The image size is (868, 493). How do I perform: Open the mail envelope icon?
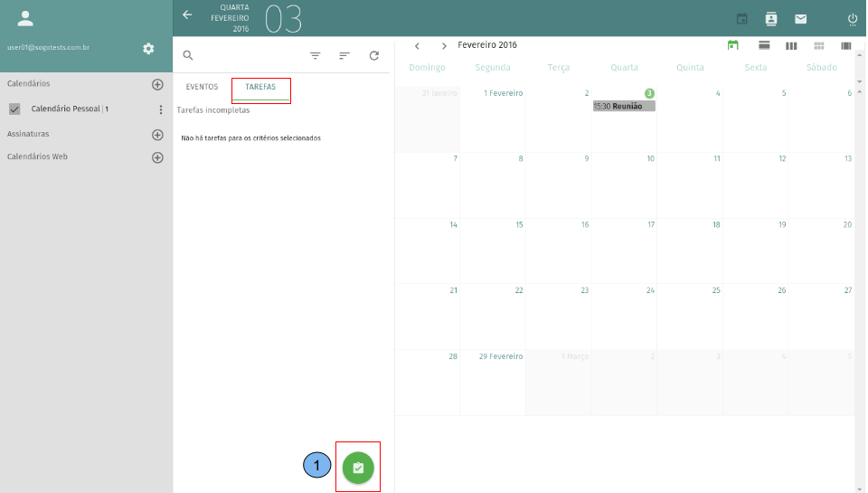click(x=800, y=19)
